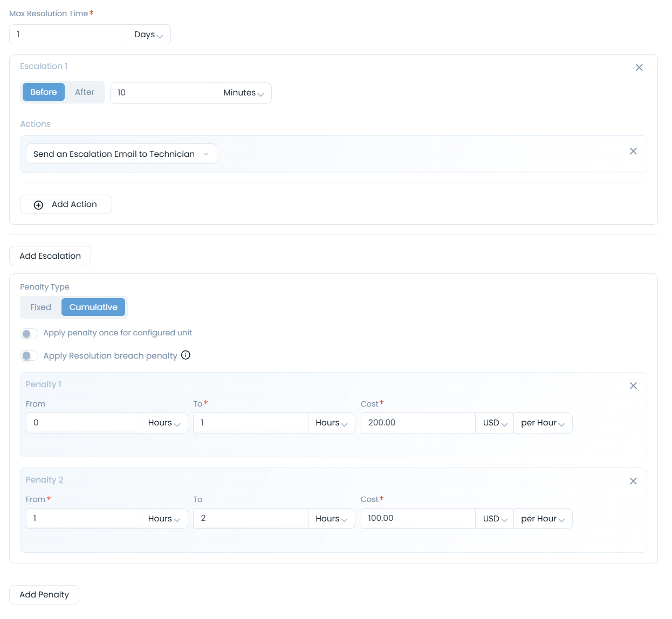Click the plus icon in Add Action
The image size is (672, 619).
pos(38,205)
